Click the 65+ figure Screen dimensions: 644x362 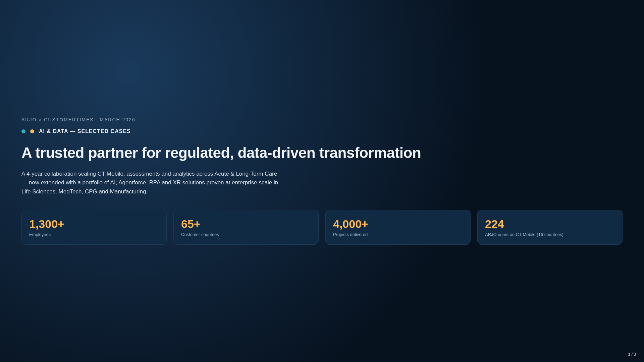click(x=191, y=224)
